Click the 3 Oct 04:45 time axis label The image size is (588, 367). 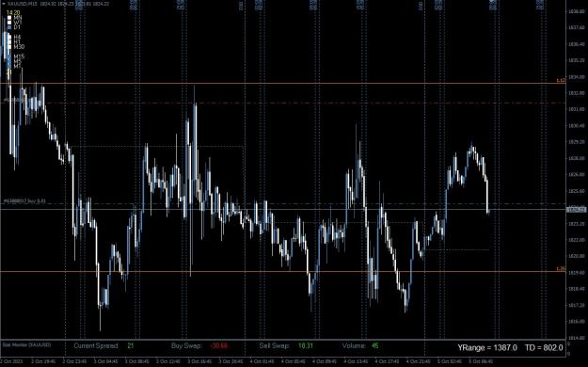[x=105, y=361]
